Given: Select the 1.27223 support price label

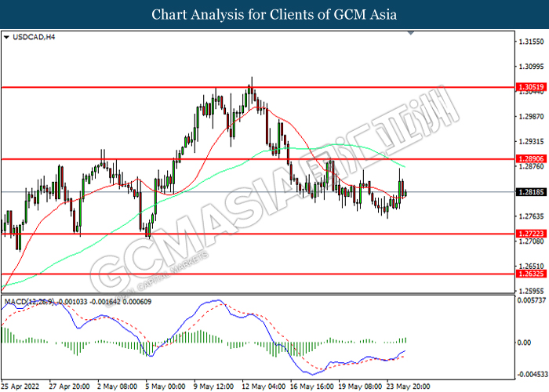Looking at the screenshot, I should [531, 234].
